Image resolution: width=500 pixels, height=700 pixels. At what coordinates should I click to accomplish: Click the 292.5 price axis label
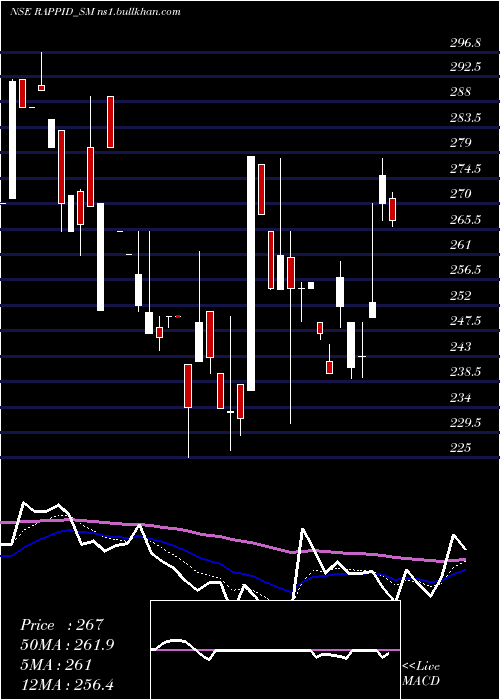(465, 67)
